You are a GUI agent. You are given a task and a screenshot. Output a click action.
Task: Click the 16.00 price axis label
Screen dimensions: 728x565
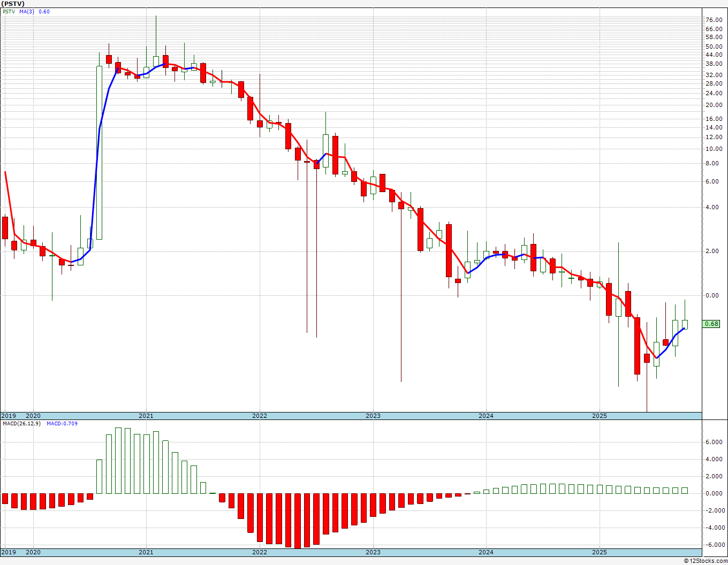(x=715, y=119)
